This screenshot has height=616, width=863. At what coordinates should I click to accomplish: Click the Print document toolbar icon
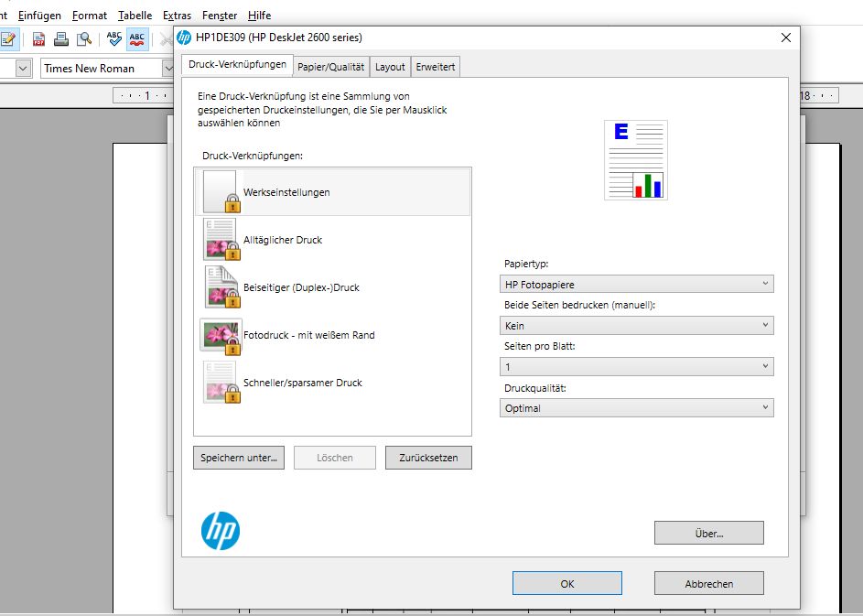tap(61, 39)
